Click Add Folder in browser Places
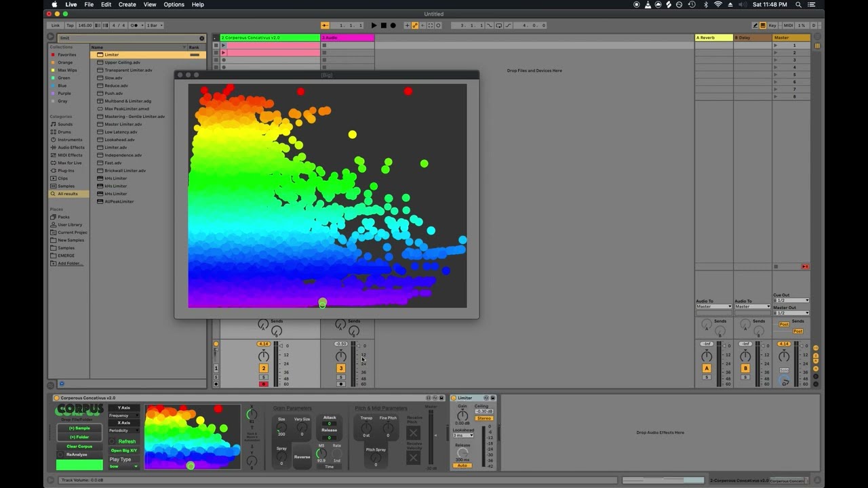This screenshot has width=868, height=488. pos(70,263)
